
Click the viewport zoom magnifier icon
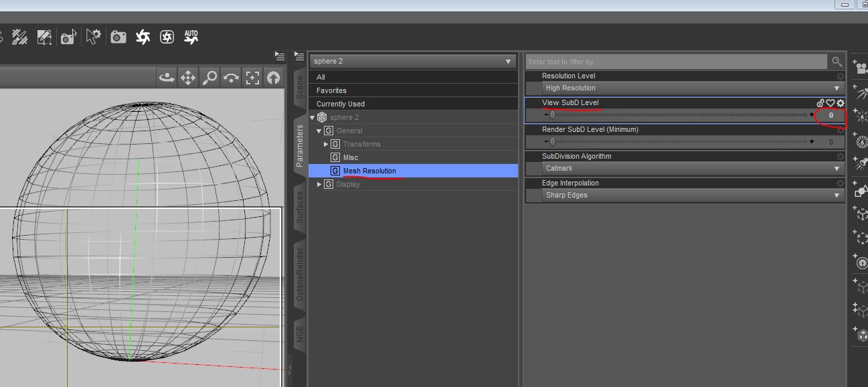tap(209, 78)
